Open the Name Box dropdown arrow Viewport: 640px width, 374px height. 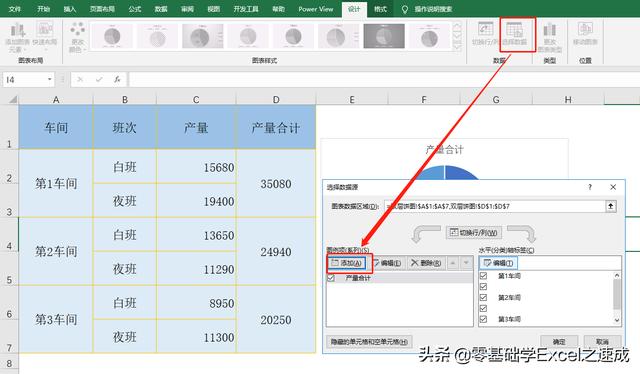49,79
